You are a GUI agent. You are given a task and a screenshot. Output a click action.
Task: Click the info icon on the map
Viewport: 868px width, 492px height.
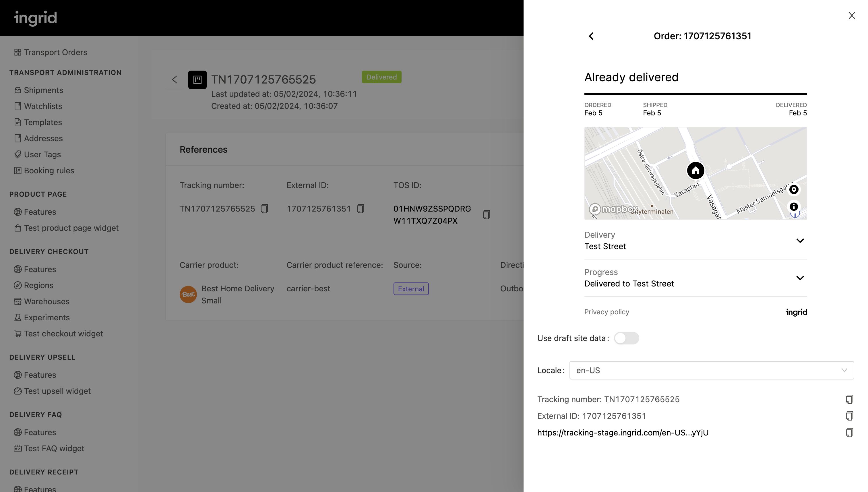click(x=794, y=206)
